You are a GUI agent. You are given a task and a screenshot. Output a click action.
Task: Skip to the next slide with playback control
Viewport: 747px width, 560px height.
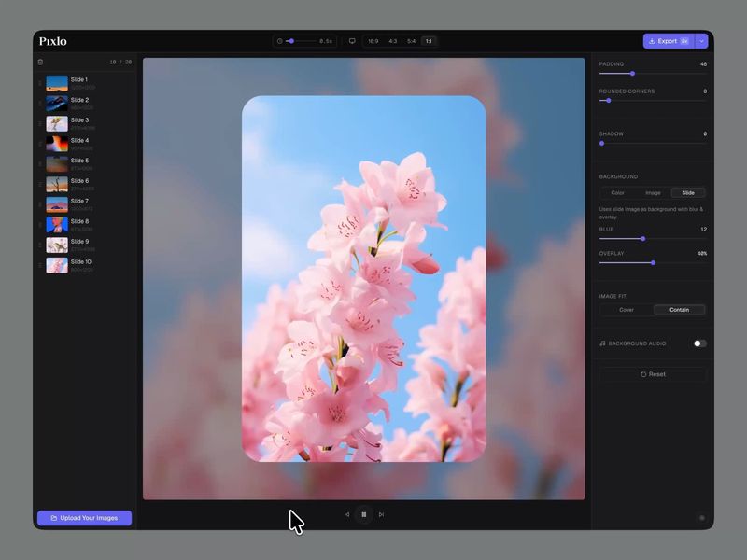(x=381, y=514)
